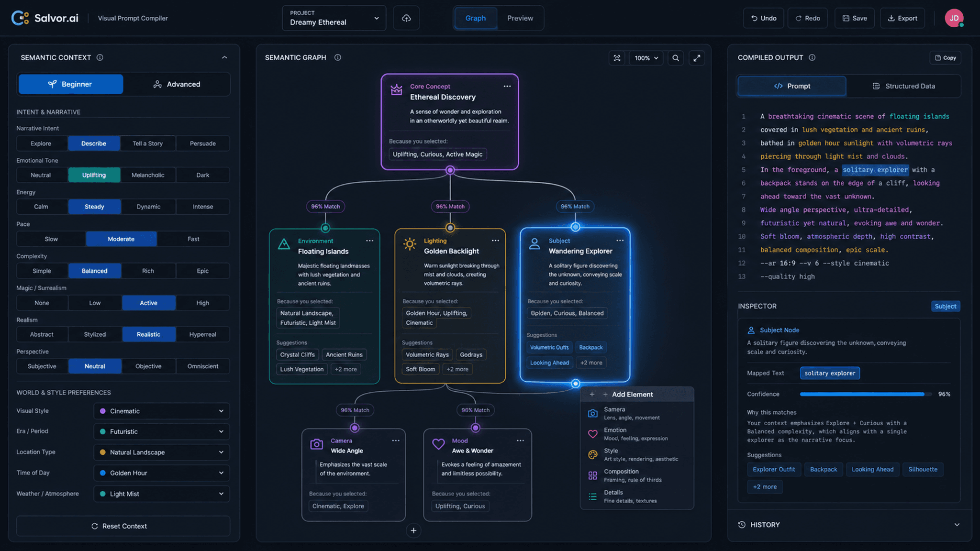
Task: Select the Structured Data tab
Action: click(x=903, y=86)
